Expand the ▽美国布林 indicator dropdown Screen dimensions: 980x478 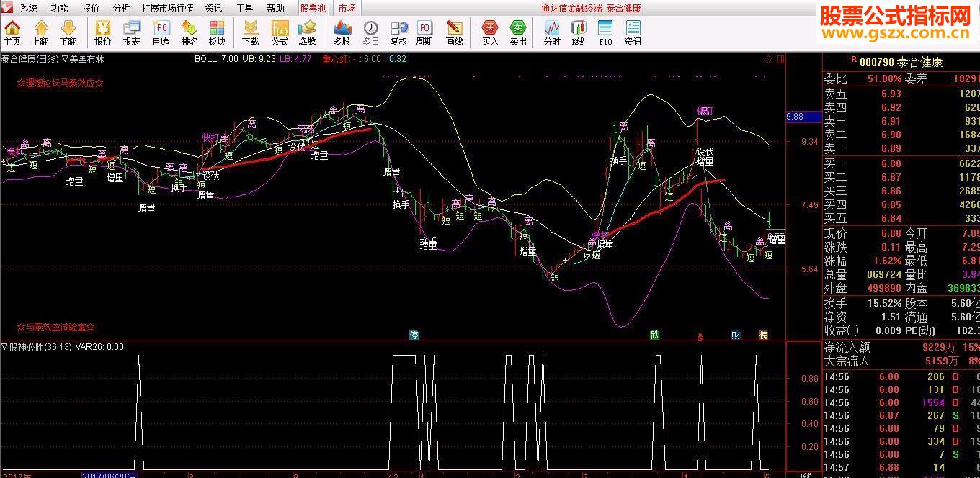tap(83, 59)
